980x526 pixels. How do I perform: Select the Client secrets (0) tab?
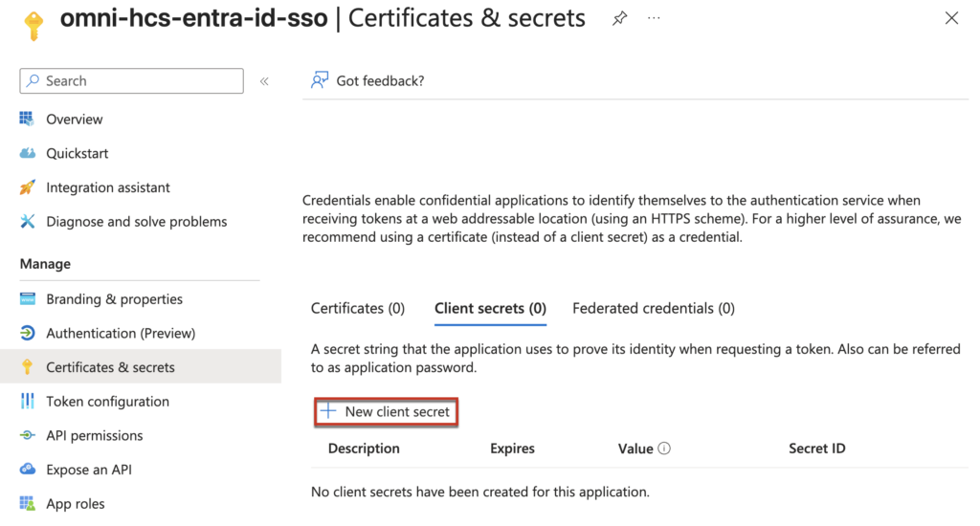490,309
